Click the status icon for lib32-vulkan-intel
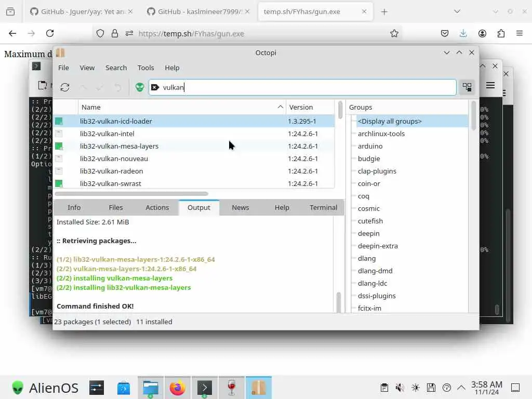Screen dimensions: 532x399 click(59, 134)
